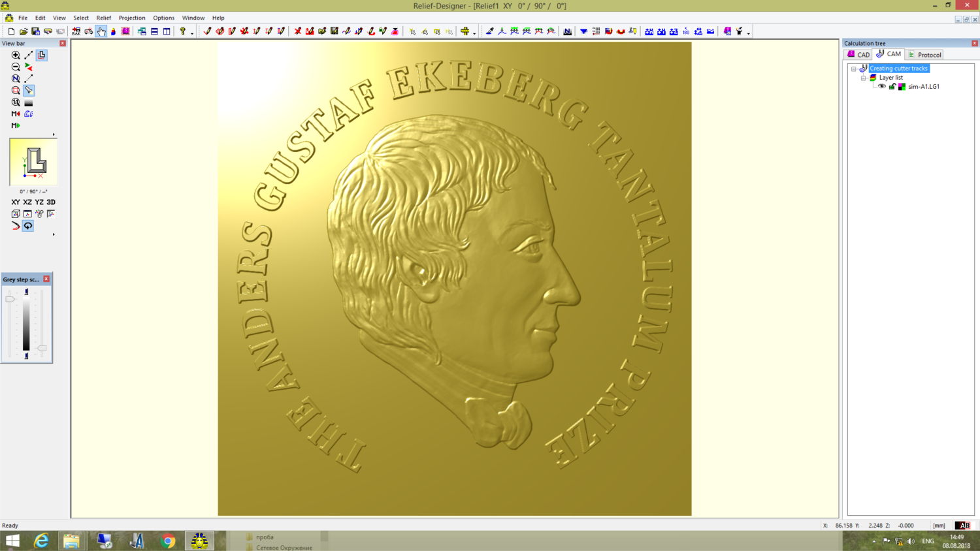The width and height of the screenshot is (980, 551).
Task: Toggle visibility eye of sim-A1.LG1 layer
Action: tap(882, 86)
